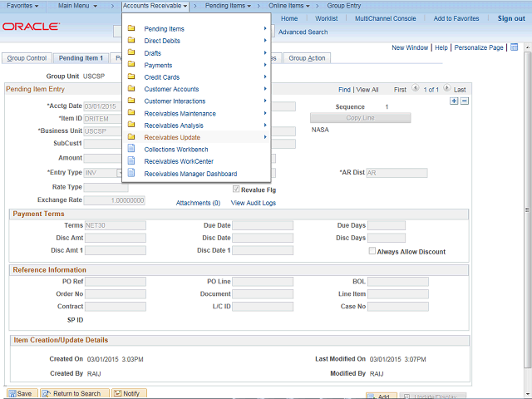Open the Group Action tab
532x399 pixels.
pos(307,58)
